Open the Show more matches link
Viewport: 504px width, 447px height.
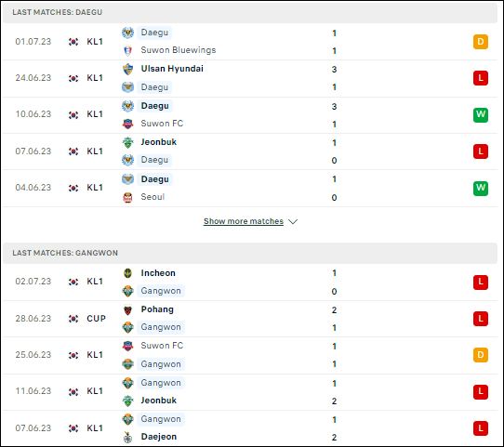[x=244, y=221]
